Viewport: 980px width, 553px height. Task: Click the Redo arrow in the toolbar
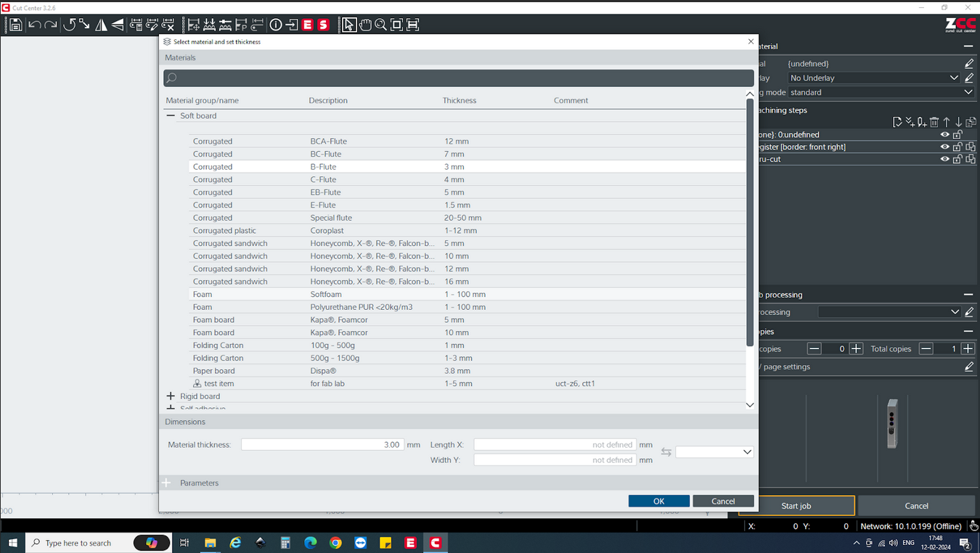51,25
